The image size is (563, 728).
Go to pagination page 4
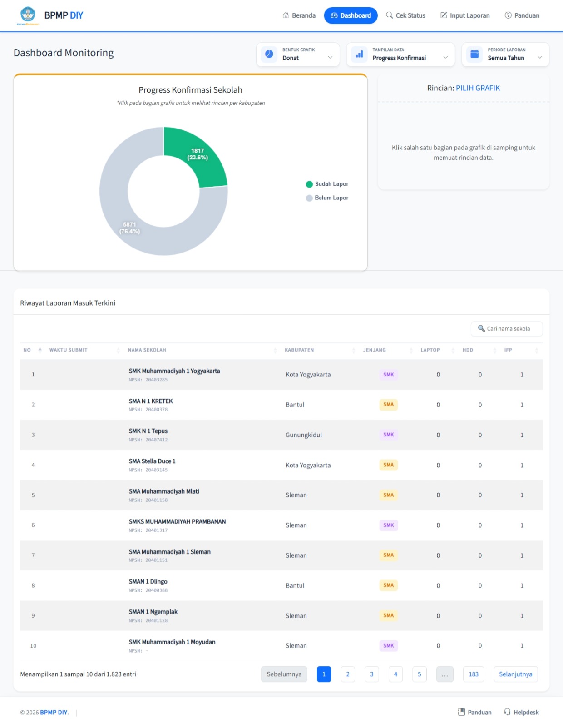tap(395, 674)
